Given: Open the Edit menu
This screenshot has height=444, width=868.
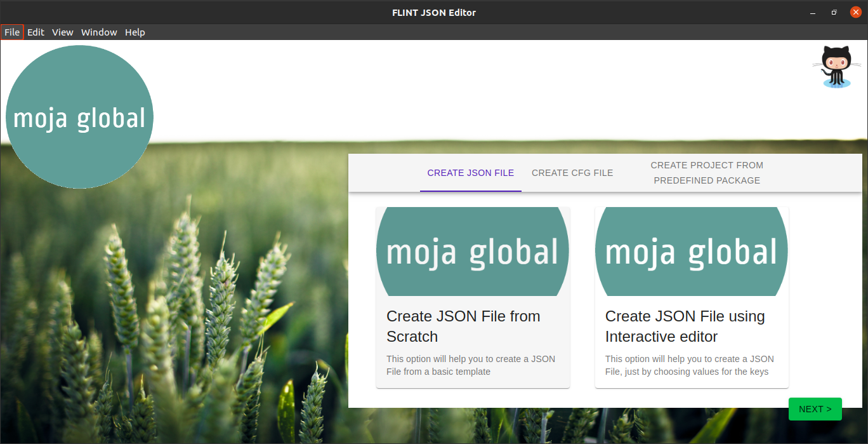Looking at the screenshot, I should [x=36, y=32].
